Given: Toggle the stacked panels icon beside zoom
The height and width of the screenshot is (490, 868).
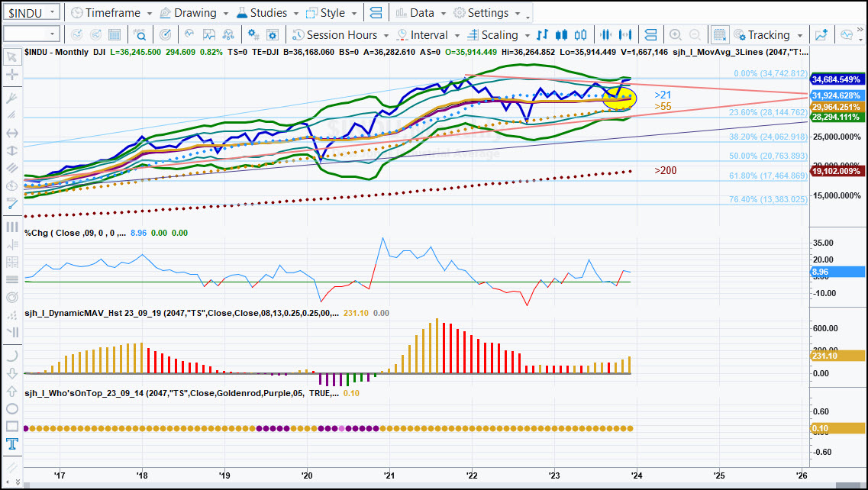Looking at the screenshot, I should click(x=651, y=35).
